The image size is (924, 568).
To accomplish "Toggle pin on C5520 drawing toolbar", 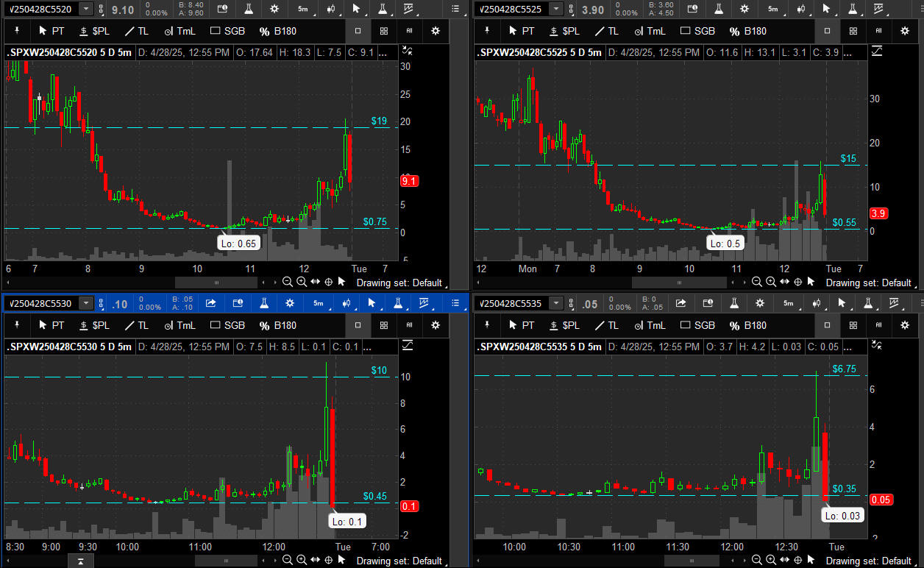I will pyautogui.click(x=15, y=31).
